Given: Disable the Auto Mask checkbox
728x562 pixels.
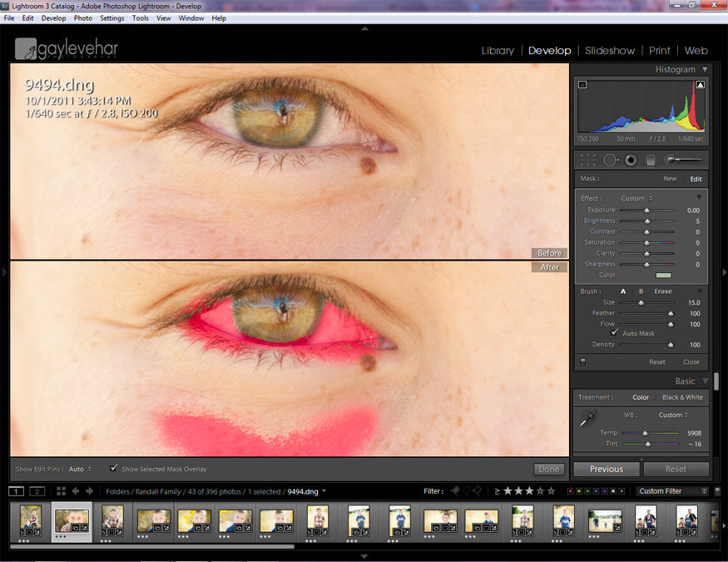Looking at the screenshot, I should pos(615,333).
